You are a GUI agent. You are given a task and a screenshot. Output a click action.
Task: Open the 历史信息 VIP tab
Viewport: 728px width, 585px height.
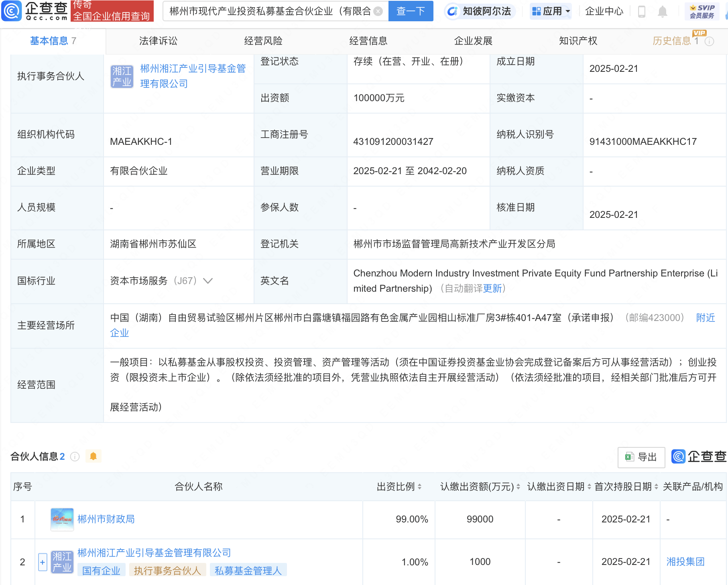(676, 41)
